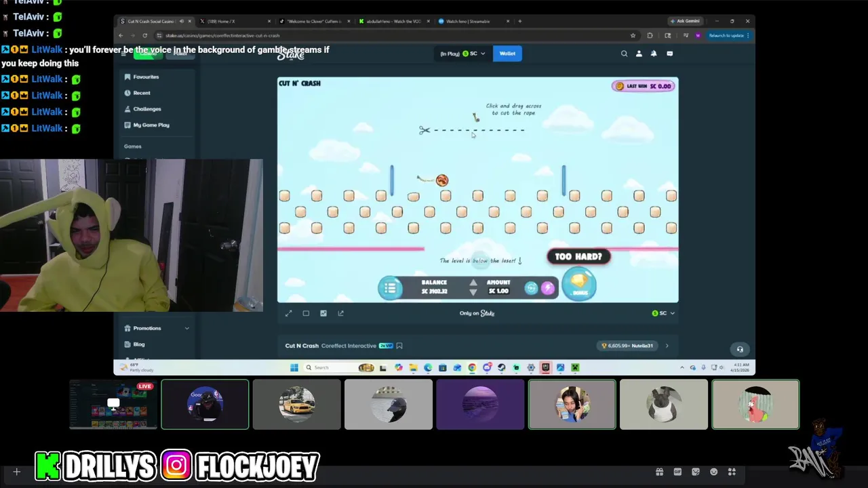Open the gift icon in chat bar
868x488 pixels.
coord(659,472)
